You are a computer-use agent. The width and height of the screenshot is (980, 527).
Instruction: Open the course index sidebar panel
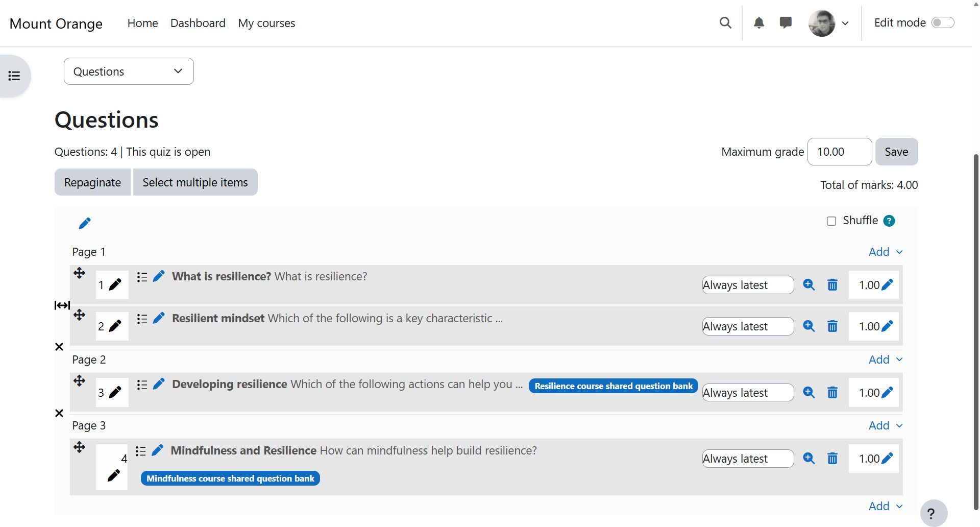[x=13, y=76]
